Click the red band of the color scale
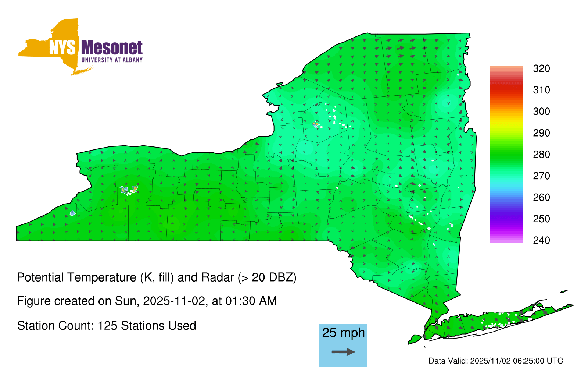This screenshot has height=368, width=588. pyautogui.click(x=506, y=88)
